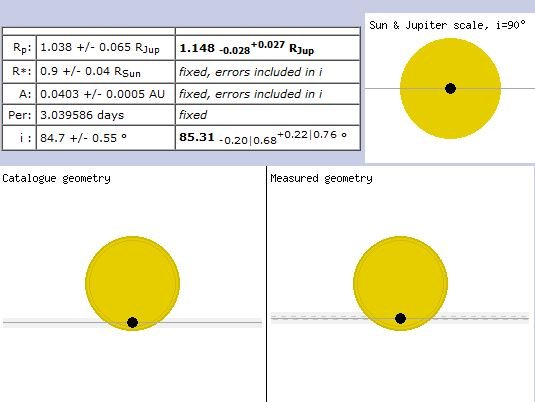Screen dimensions: 535x402
Task: Click the i : row label
Action: pyautogui.click(x=26, y=138)
